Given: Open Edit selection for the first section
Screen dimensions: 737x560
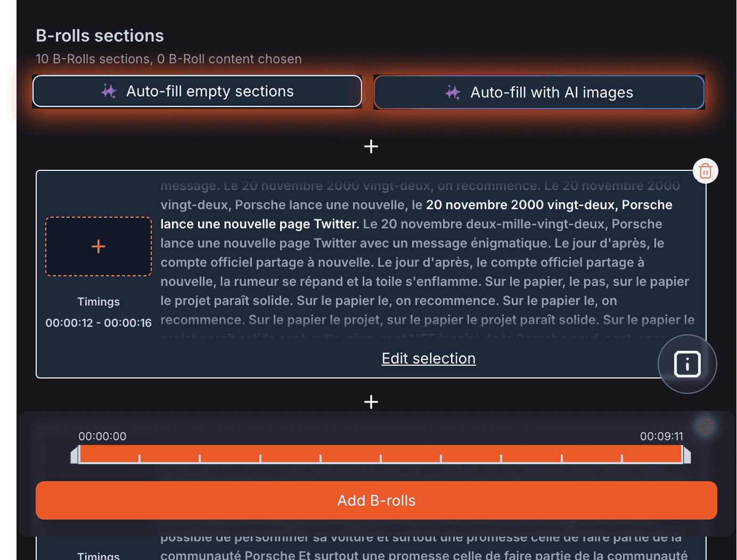Looking at the screenshot, I should [428, 358].
